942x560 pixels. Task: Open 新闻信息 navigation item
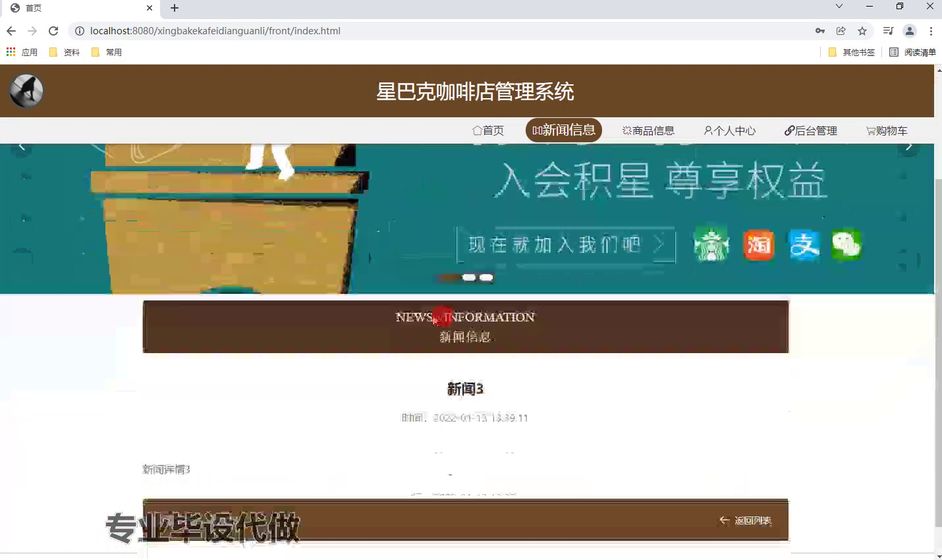[564, 130]
